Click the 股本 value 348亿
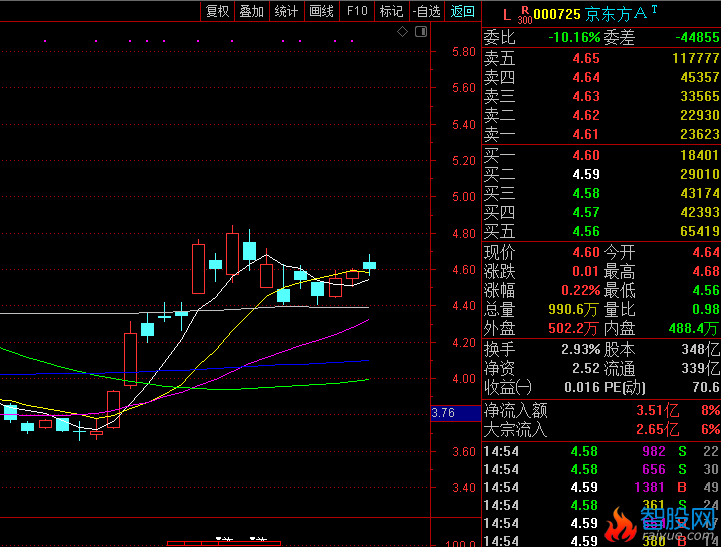Image resolution: width=721 pixels, height=547 pixels. (x=700, y=350)
